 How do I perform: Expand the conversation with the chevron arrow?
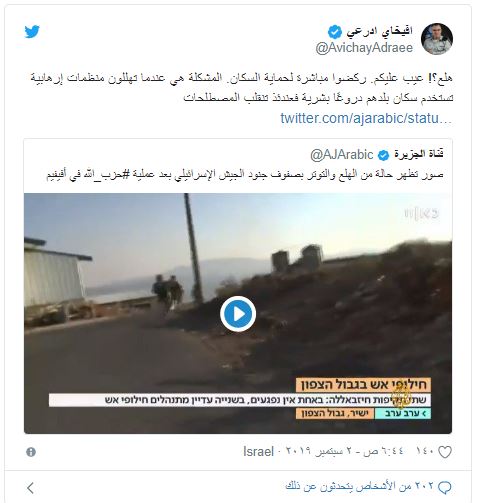[x=30, y=488]
